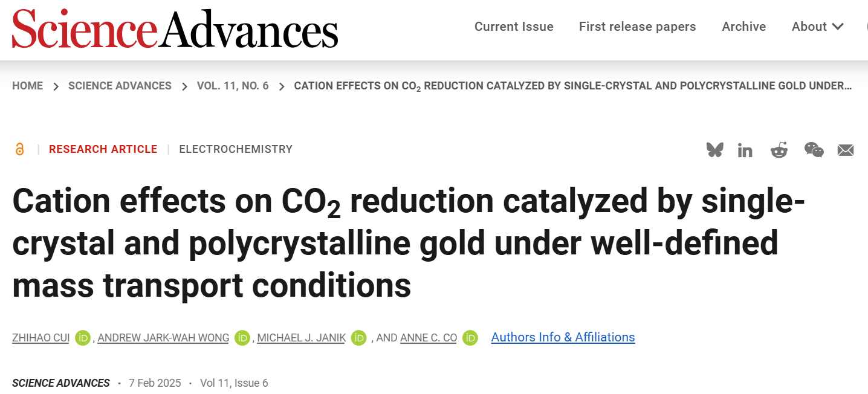The image size is (868, 394).
Task: Click the orange open access lock icon
Action: 20,149
